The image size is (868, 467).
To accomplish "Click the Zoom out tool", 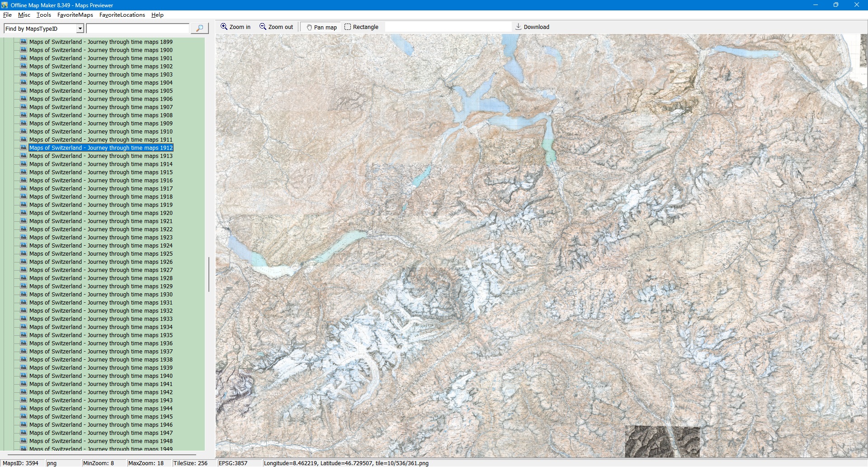I will (276, 27).
